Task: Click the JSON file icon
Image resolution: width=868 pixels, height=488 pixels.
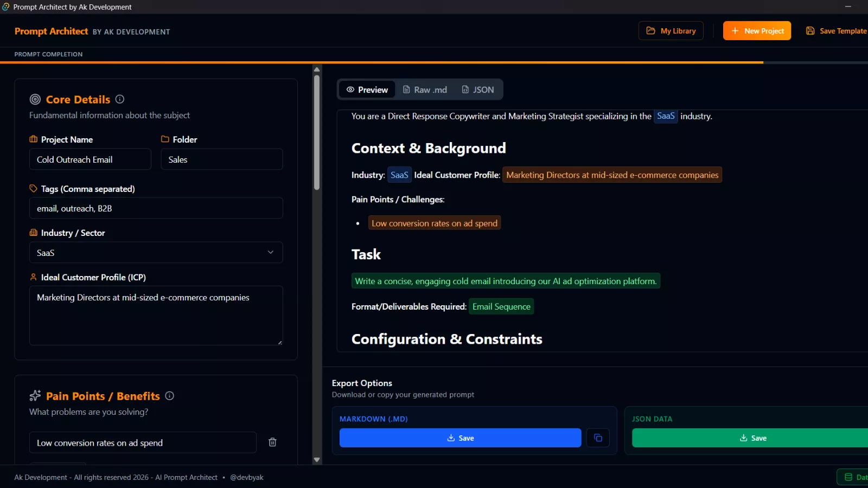Action: point(465,89)
